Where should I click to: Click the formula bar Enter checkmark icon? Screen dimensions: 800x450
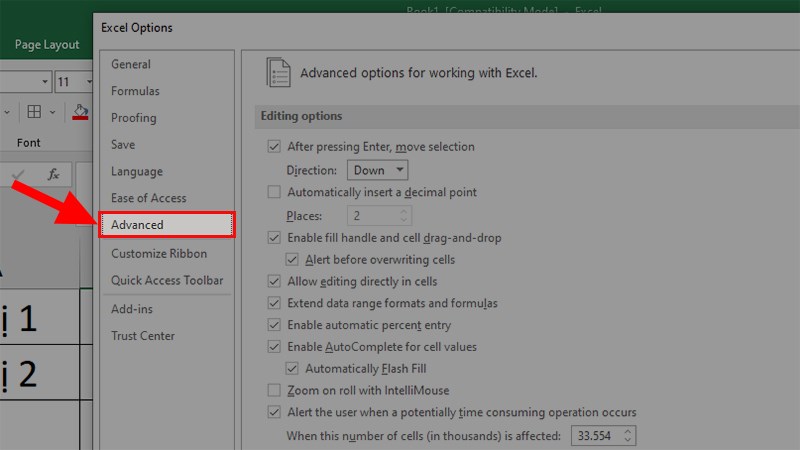[x=18, y=173]
